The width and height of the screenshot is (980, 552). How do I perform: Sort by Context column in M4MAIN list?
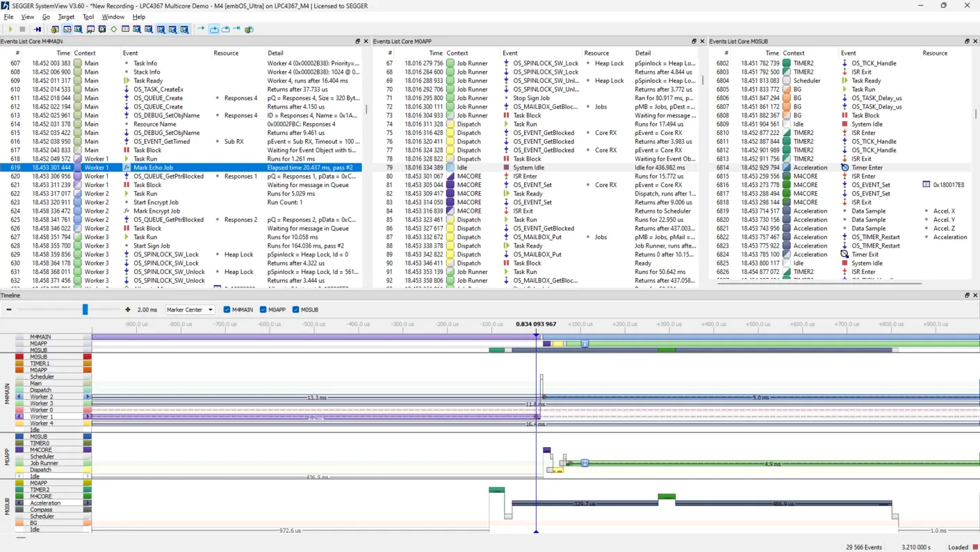tap(85, 53)
